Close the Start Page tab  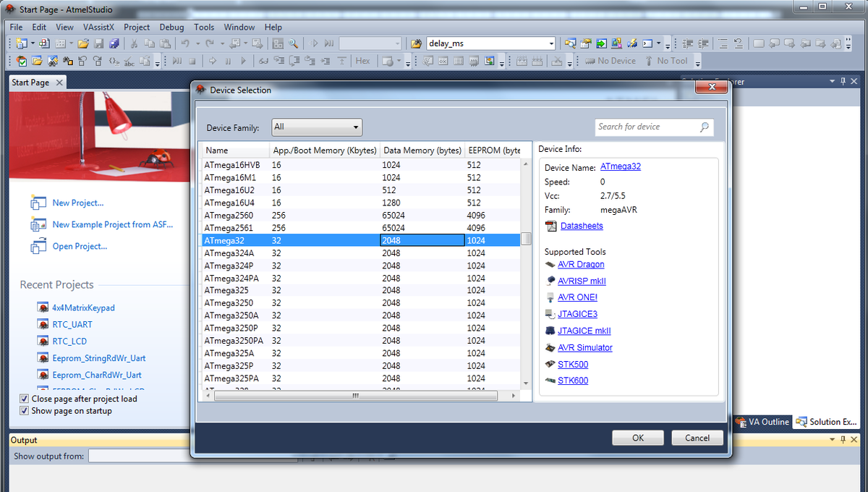(59, 82)
